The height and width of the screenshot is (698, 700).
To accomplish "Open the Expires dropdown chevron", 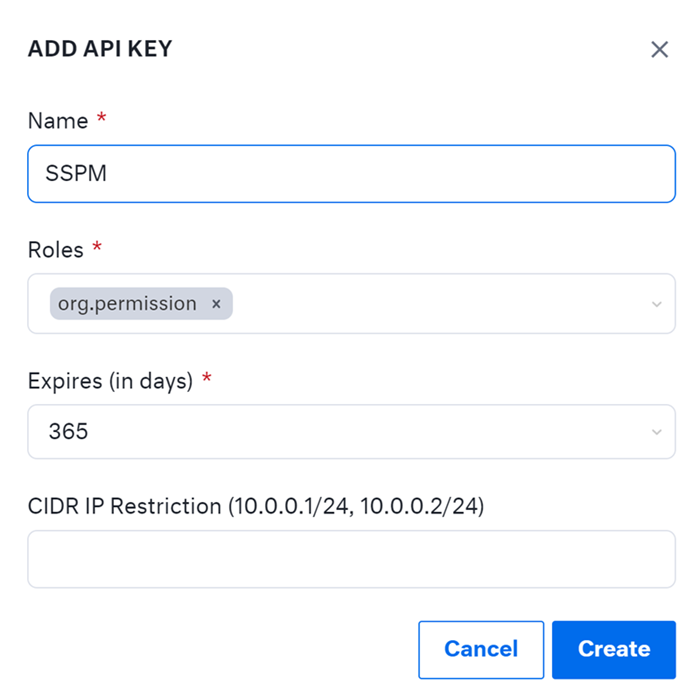I will point(656,432).
